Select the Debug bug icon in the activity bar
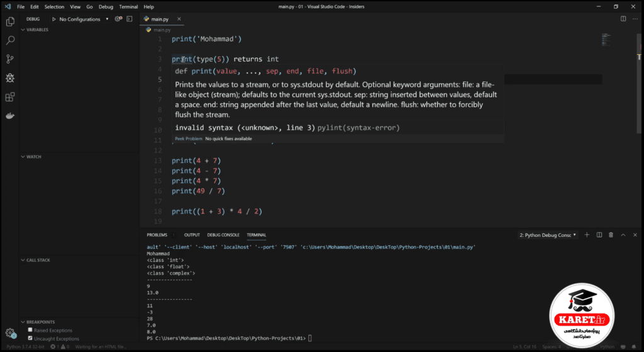The image size is (644, 352). click(10, 77)
